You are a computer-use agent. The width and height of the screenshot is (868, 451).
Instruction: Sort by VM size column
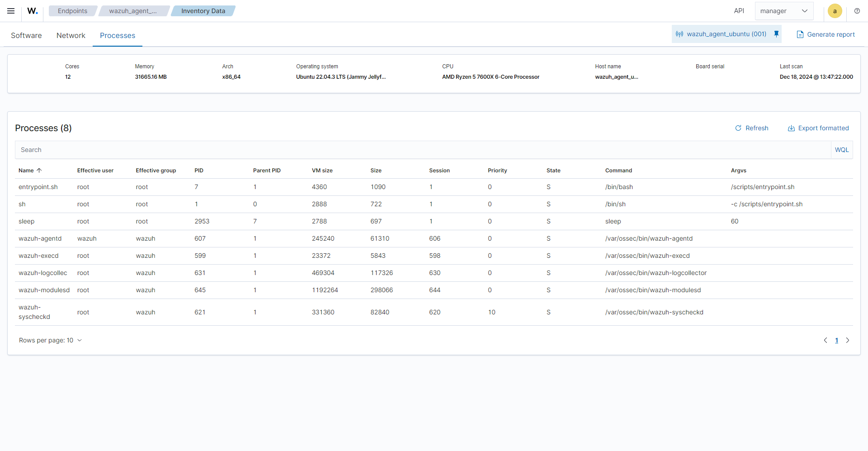(x=322, y=171)
